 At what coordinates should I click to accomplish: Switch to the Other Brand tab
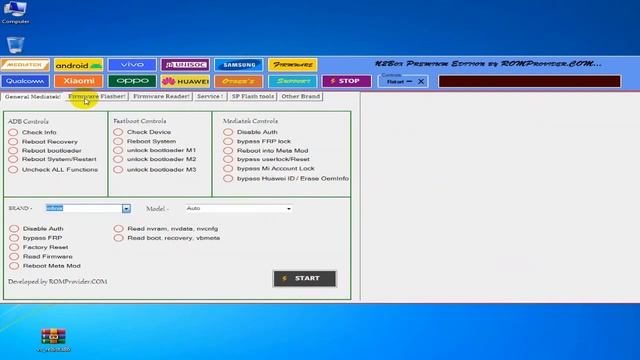click(x=300, y=97)
